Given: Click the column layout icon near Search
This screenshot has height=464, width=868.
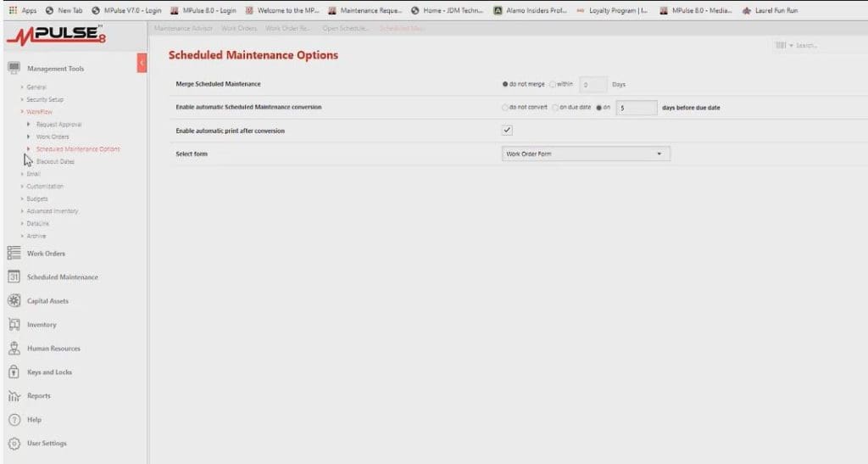Looking at the screenshot, I should 781,46.
